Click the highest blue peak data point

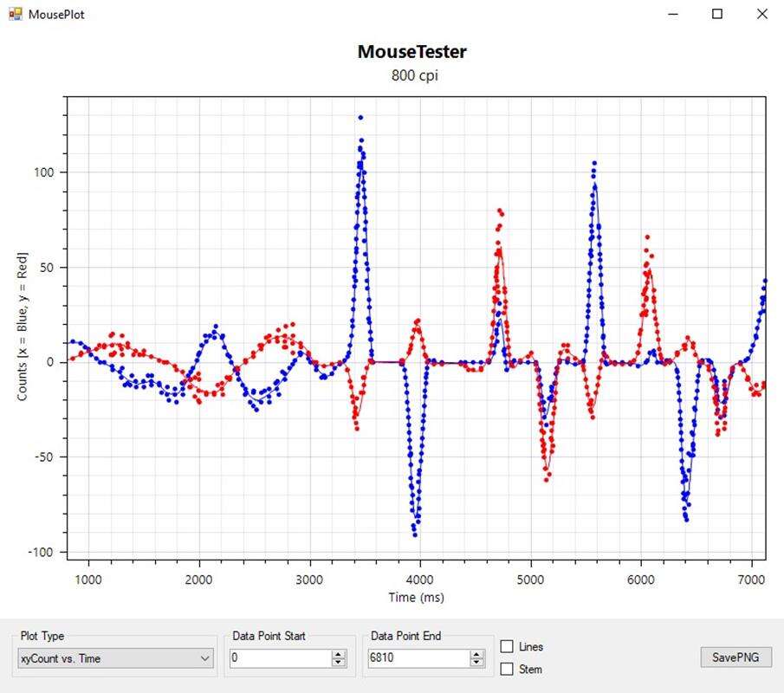pos(360,117)
